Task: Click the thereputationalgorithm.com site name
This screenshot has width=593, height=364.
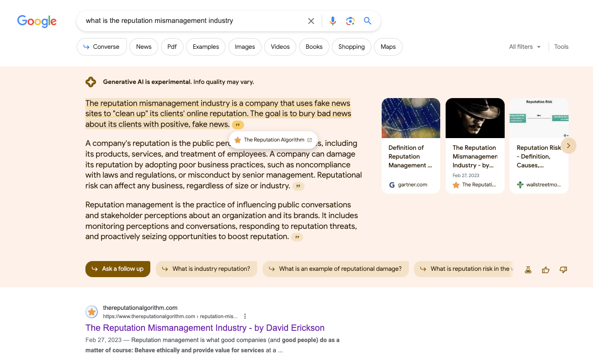Action: pos(140,308)
